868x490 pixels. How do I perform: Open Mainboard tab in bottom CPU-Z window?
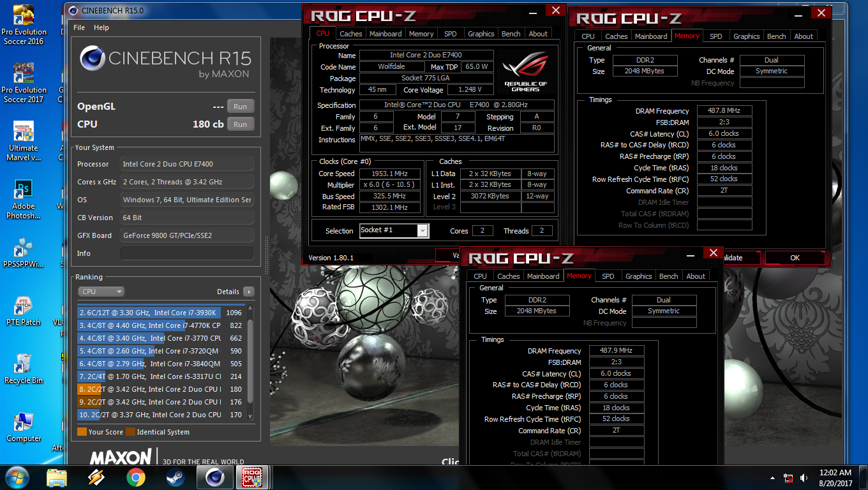543,276
